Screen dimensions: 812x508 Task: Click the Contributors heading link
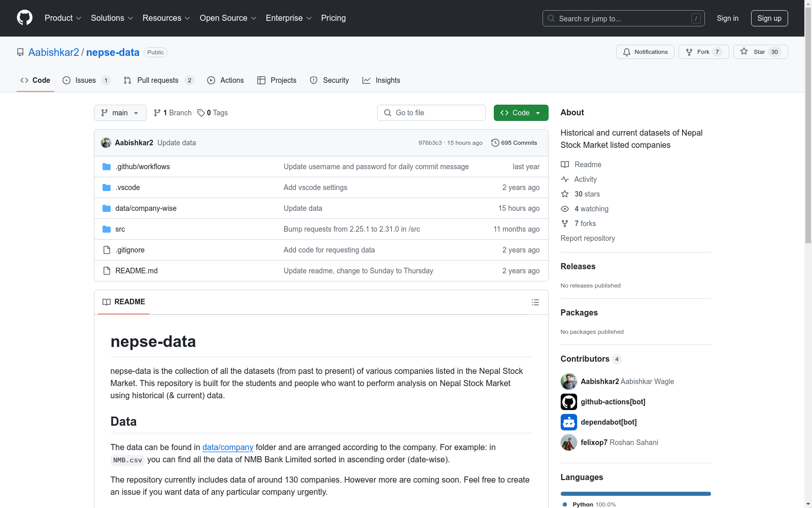[x=591, y=359]
